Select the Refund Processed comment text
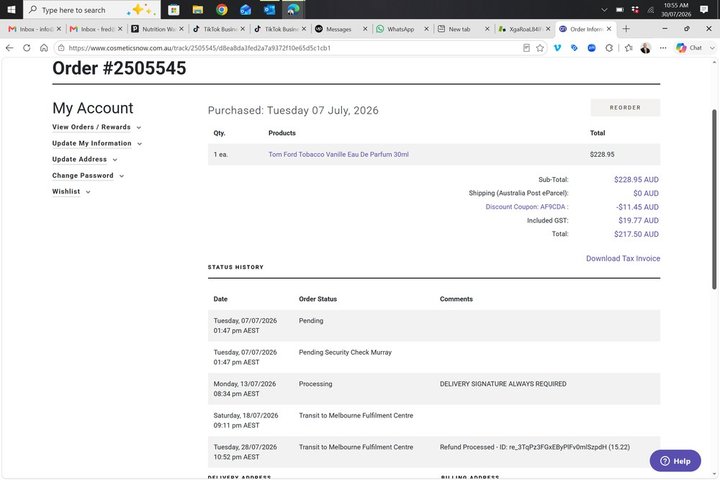This screenshot has width=720, height=480. coord(534,447)
